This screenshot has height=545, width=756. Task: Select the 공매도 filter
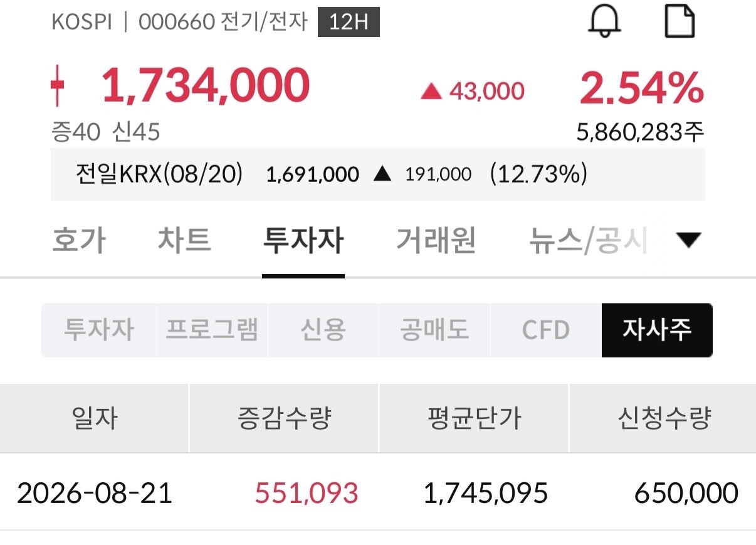pyautogui.click(x=435, y=330)
